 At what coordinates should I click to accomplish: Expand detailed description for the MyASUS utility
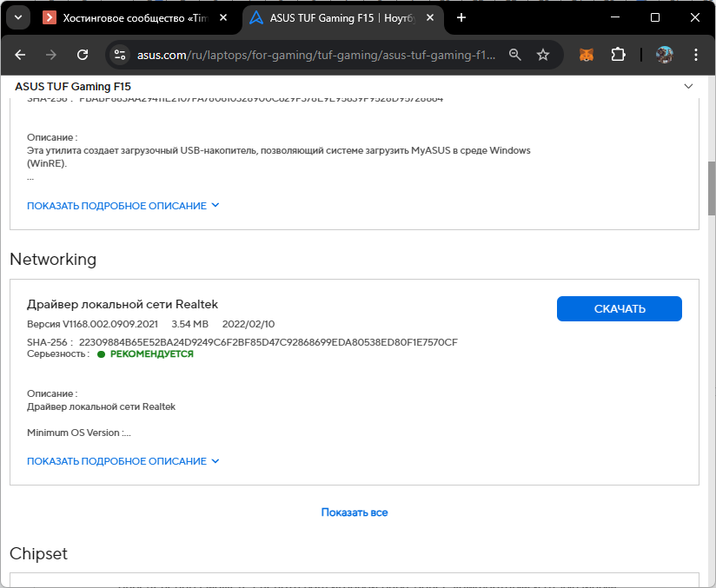click(123, 206)
